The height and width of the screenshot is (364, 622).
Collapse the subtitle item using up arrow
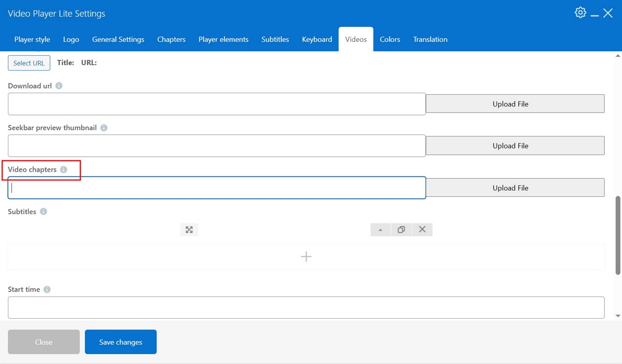[x=381, y=229]
